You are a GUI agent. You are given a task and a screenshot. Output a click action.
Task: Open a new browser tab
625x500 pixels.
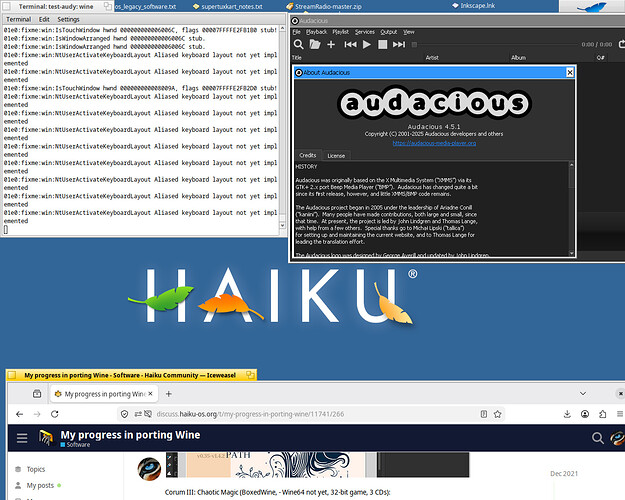click(169, 394)
